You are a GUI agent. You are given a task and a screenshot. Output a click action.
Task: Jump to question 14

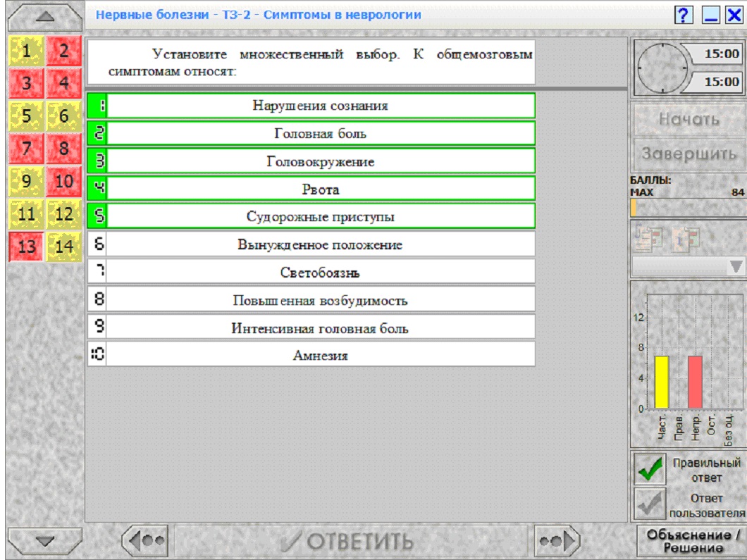coord(64,247)
